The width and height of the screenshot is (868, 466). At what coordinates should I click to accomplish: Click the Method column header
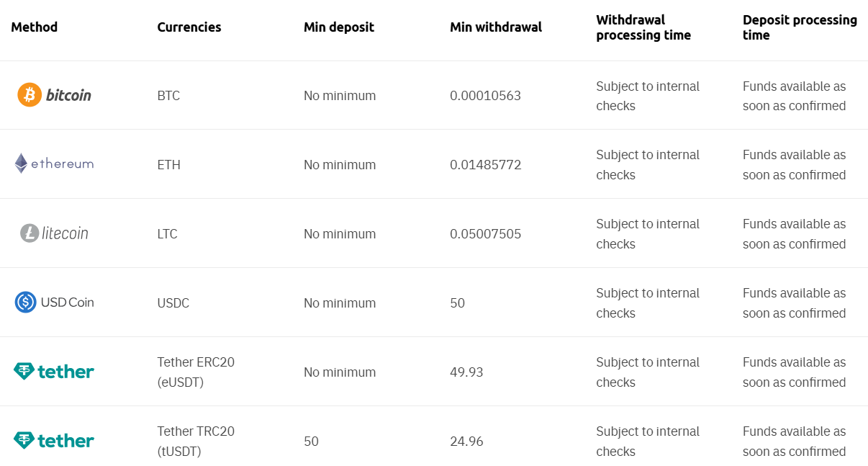35,27
